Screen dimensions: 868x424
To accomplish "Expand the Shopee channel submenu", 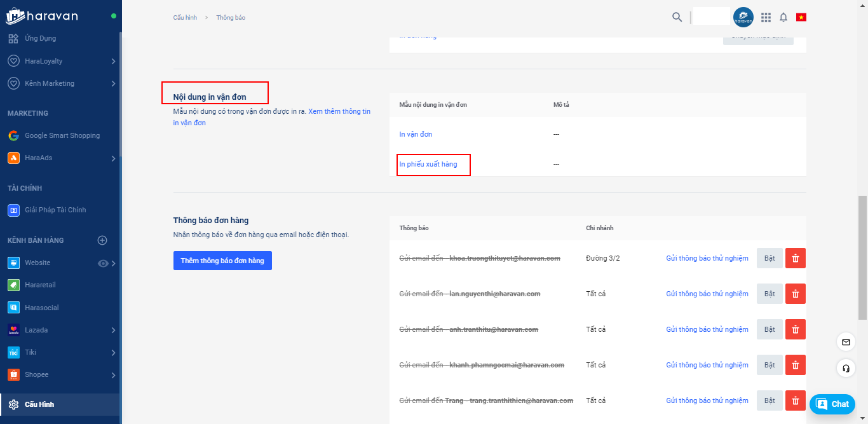I will (x=113, y=375).
